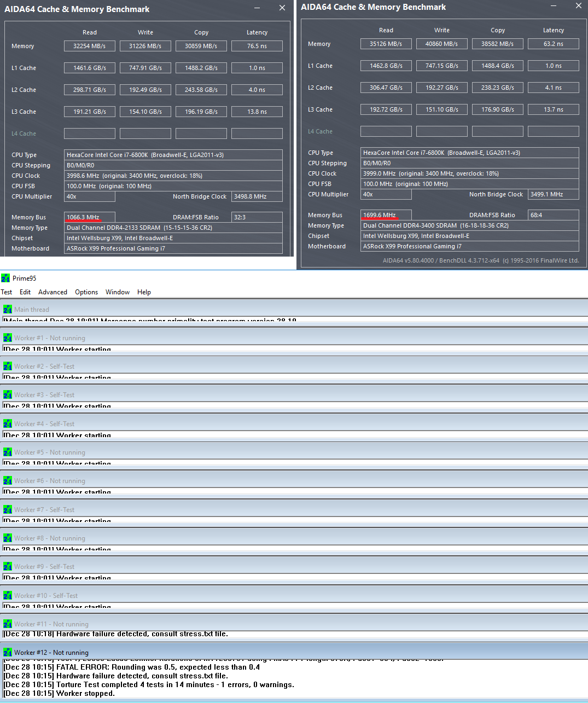Select Memory Latency 63.2 ns in right AIDA64
588x703 pixels.
click(x=554, y=44)
